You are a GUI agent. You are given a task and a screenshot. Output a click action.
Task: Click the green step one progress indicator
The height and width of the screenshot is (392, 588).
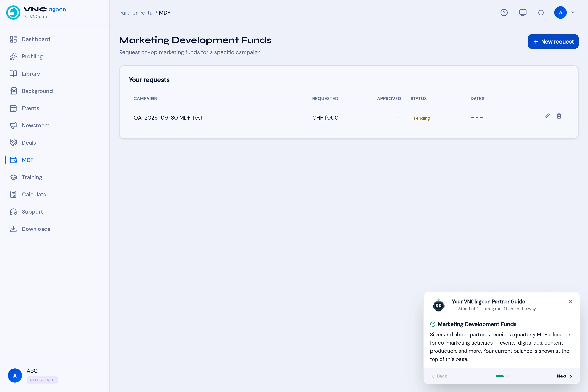pyautogui.click(x=499, y=376)
